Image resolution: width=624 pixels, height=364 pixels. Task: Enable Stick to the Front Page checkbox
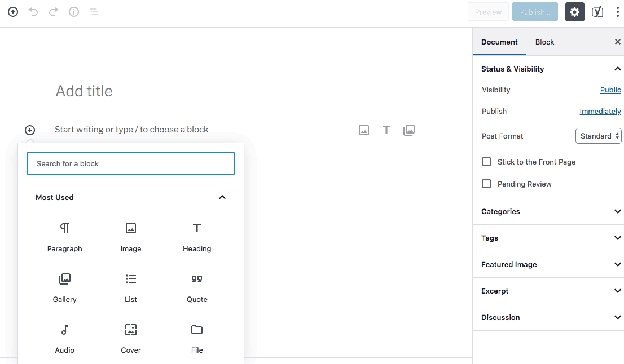click(486, 162)
